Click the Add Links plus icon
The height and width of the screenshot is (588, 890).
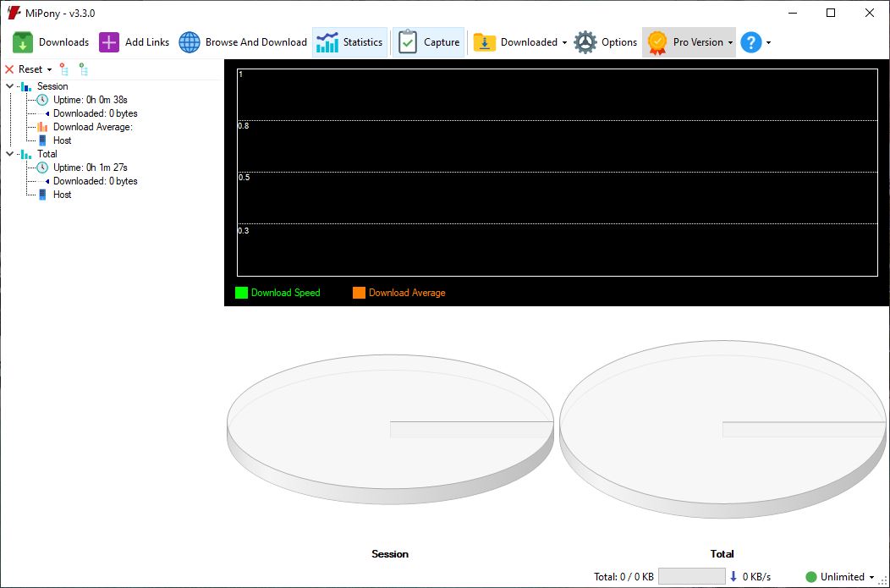click(109, 42)
